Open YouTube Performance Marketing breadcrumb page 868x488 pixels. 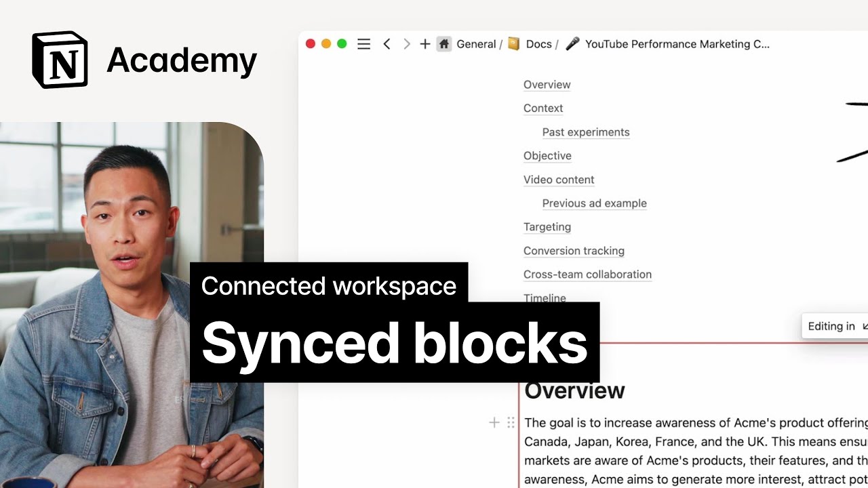(x=677, y=44)
